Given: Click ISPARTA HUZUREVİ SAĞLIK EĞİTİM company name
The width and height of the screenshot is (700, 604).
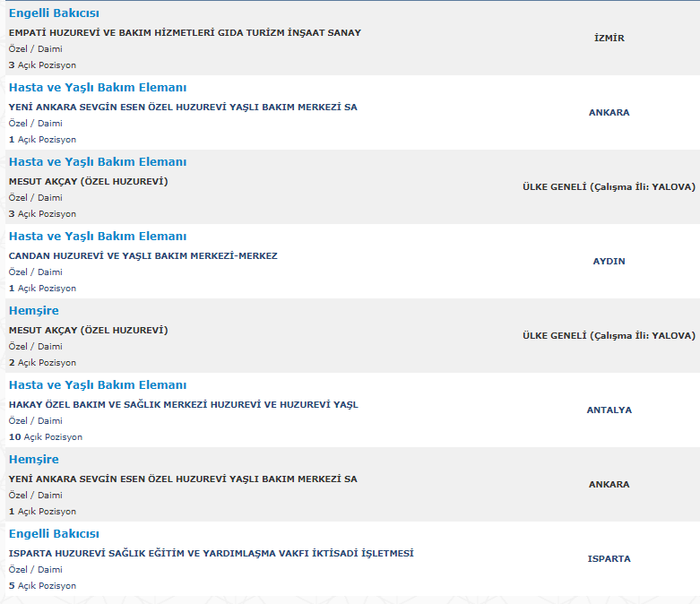Looking at the screenshot, I should point(212,553).
